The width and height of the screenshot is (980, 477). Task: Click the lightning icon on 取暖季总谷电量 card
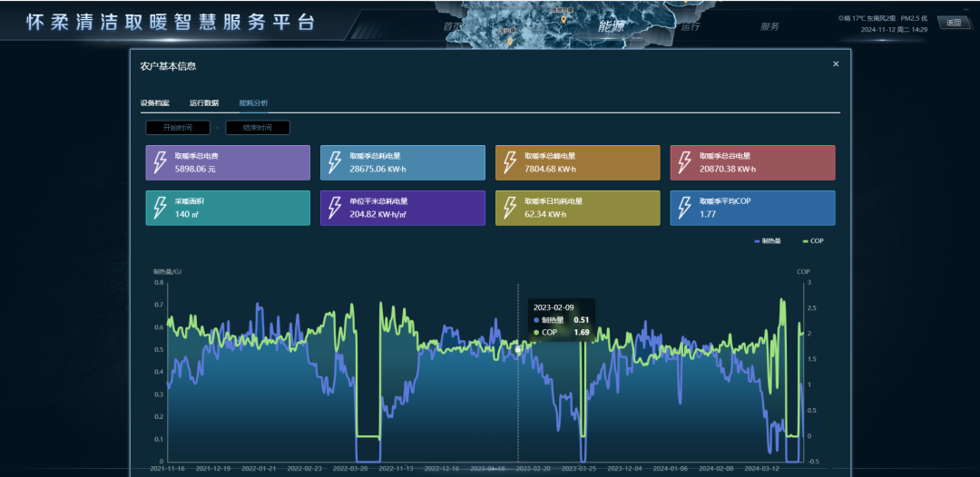pos(685,162)
